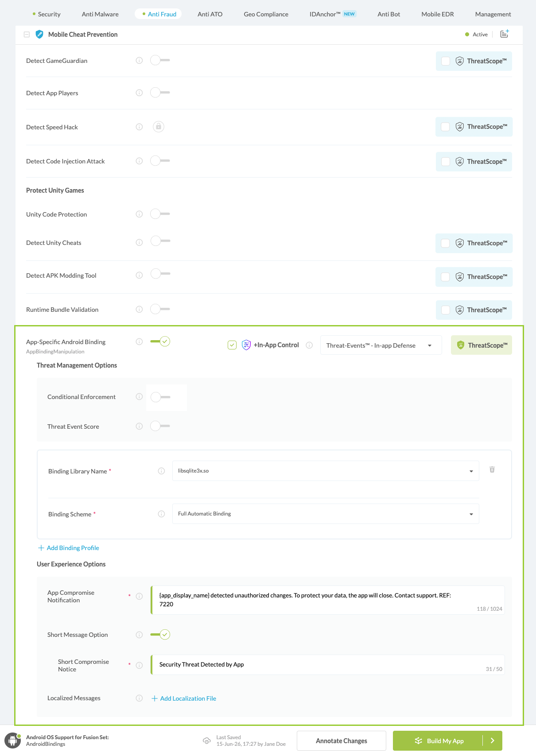Enable Detect Code Injection Attack toggle
The height and width of the screenshot is (756, 536).
160,161
